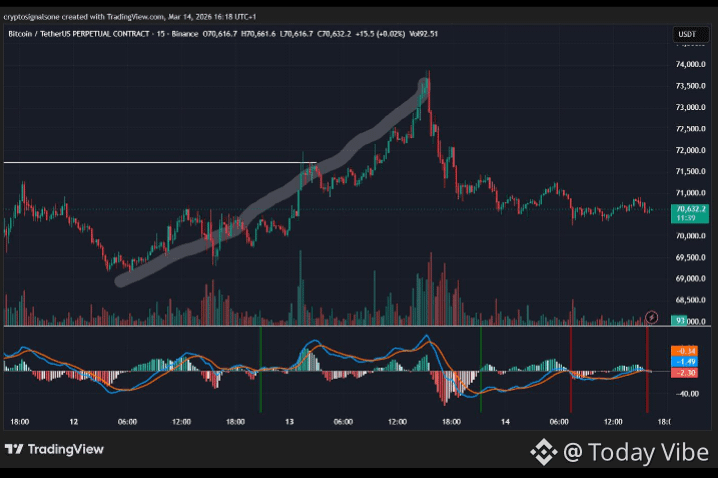Click the change value +15.5 (+0.02%)
The image size is (718, 478).
tap(380, 34)
